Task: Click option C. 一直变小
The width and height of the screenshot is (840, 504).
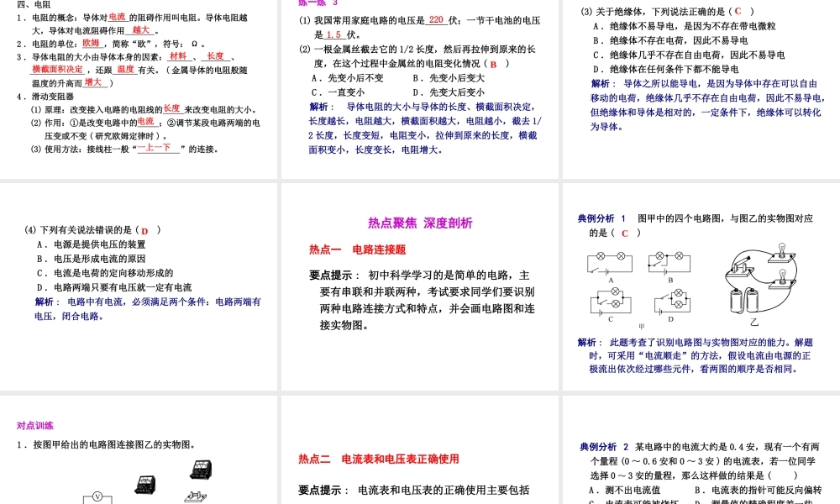Action: click(338, 92)
